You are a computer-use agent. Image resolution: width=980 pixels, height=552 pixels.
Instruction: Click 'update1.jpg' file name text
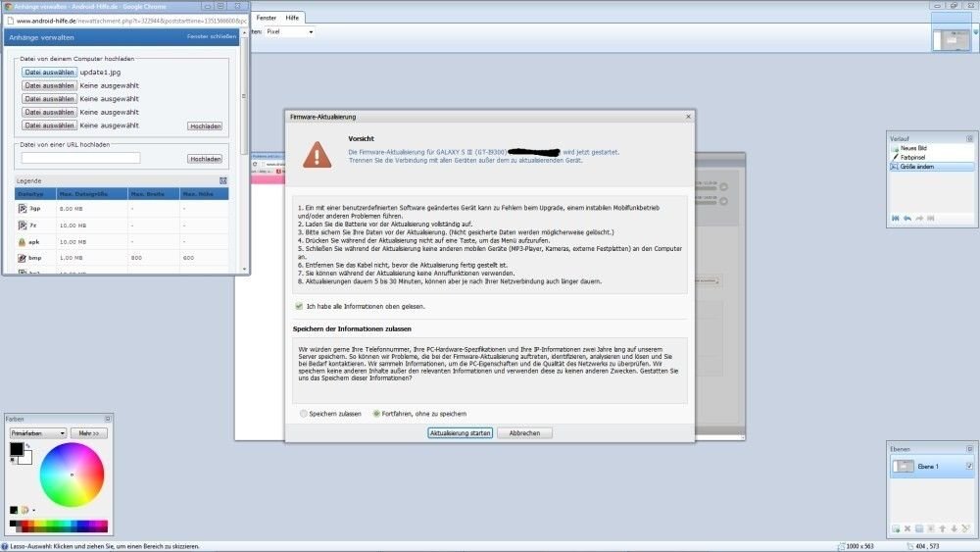pyautogui.click(x=100, y=73)
